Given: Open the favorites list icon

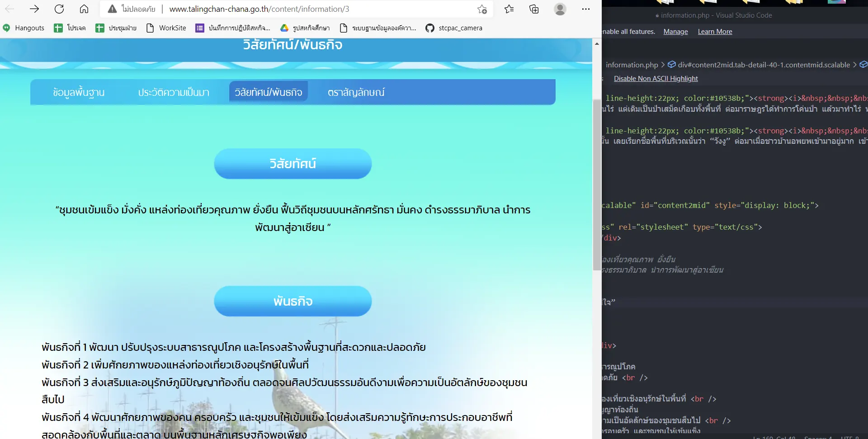Looking at the screenshot, I should [509, 9].
